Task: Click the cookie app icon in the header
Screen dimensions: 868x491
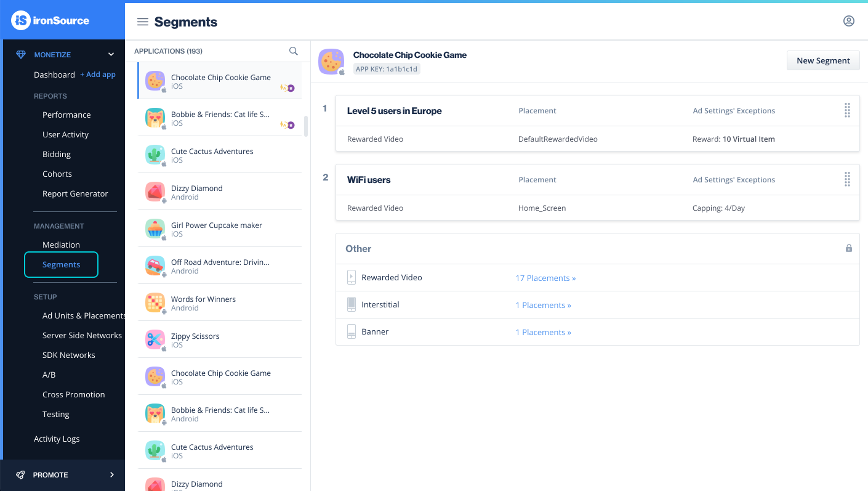Action: click(331, 62)
